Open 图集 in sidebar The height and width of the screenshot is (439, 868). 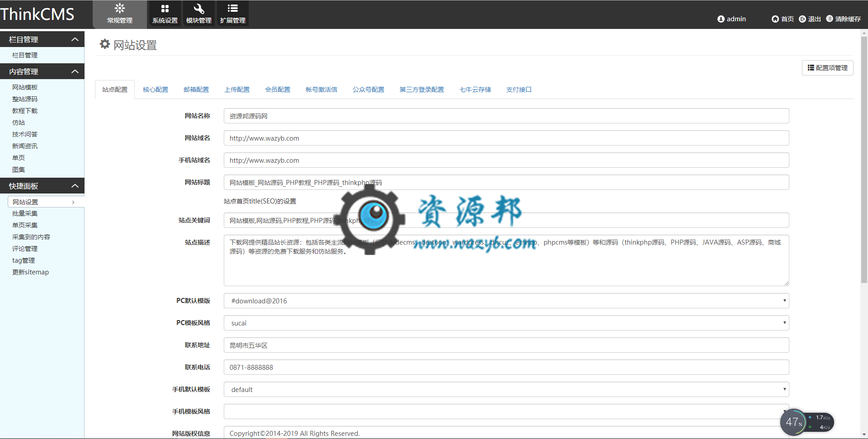click(x=19, y=170)
